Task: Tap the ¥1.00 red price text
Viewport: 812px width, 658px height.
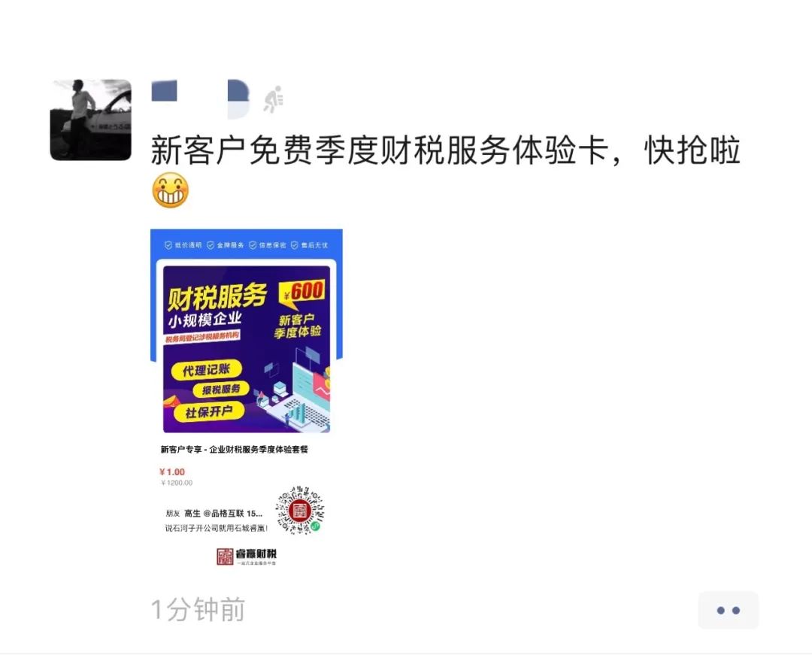Action: point(172,472)
